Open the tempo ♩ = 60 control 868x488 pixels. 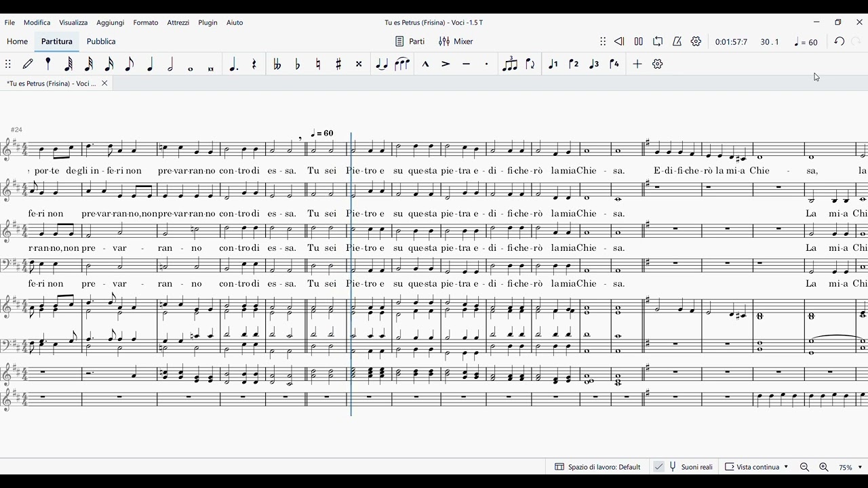[x=806, y=42]
